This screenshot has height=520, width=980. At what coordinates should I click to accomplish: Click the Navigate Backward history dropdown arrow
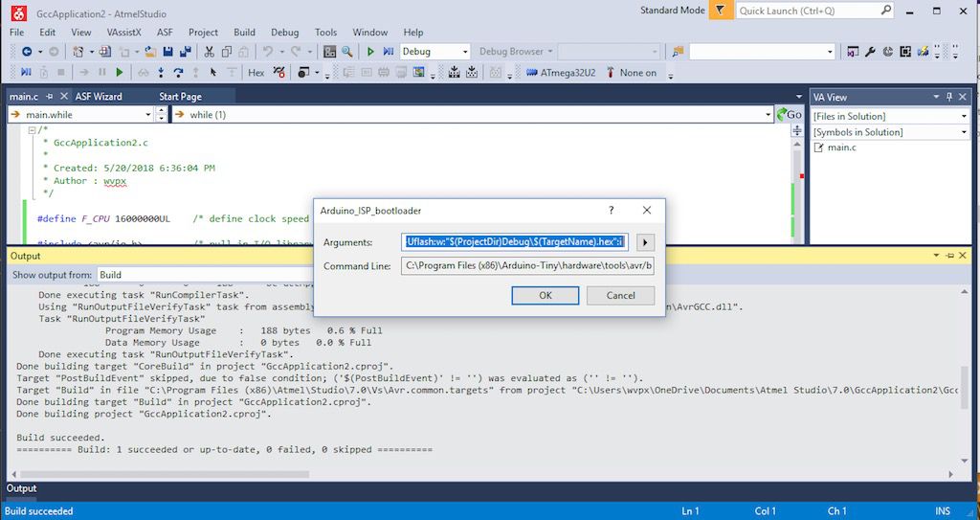click(x=40, y=52)
